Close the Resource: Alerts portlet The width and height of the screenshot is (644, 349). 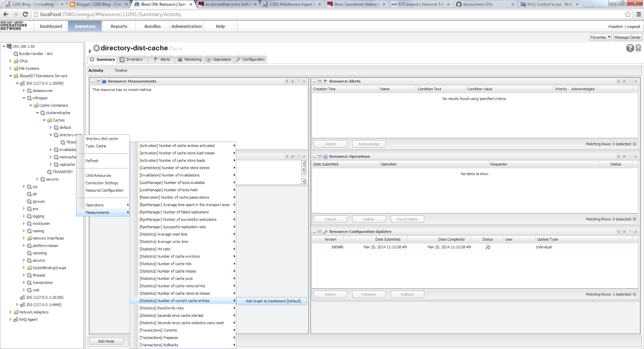(x=636, y=81)
